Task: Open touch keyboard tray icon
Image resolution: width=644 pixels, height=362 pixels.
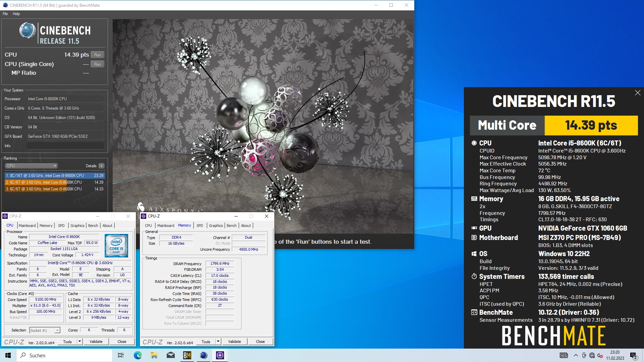Action: click(564, 355)
